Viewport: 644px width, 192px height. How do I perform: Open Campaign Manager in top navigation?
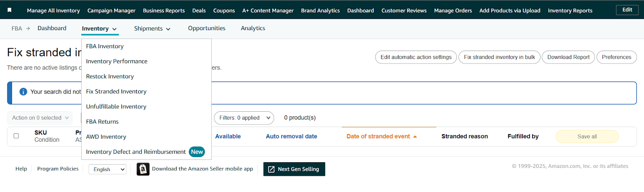pyautogui.click(x=111, y=10)
